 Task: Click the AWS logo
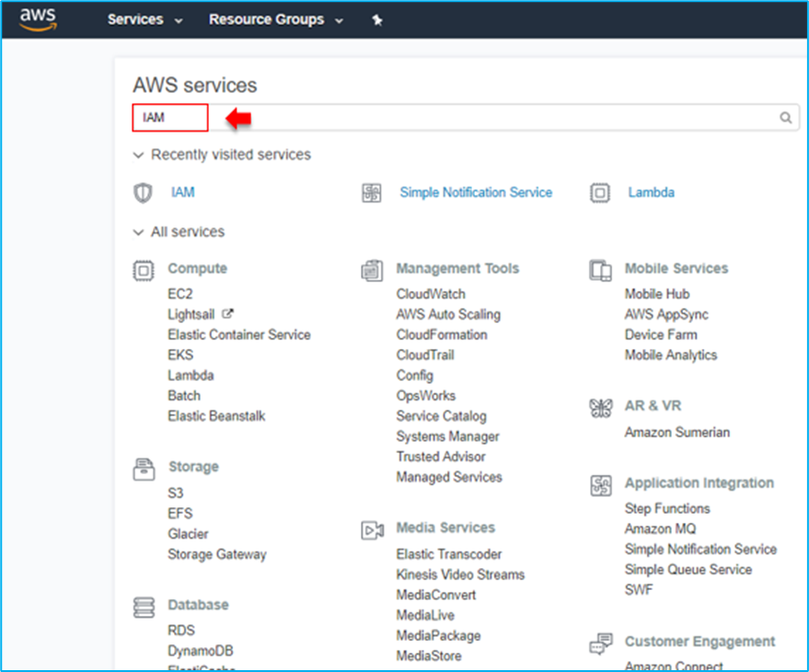[x=38, y=19]
